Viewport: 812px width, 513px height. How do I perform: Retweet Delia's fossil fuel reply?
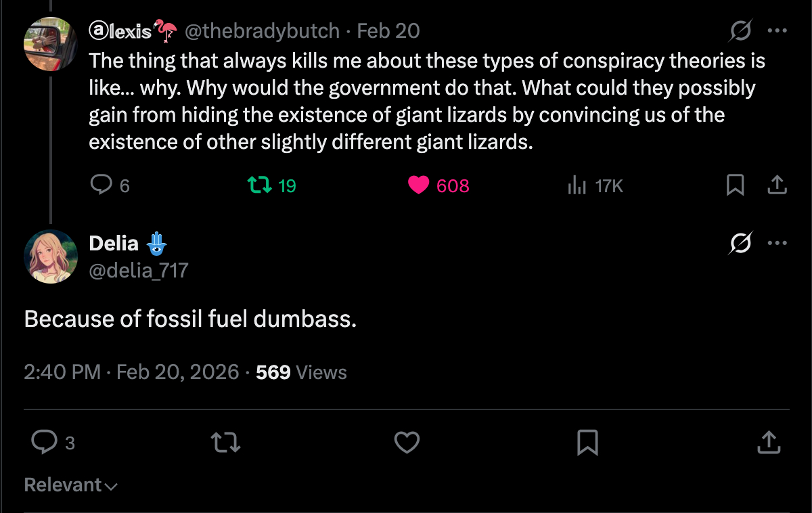click(225, 443)
